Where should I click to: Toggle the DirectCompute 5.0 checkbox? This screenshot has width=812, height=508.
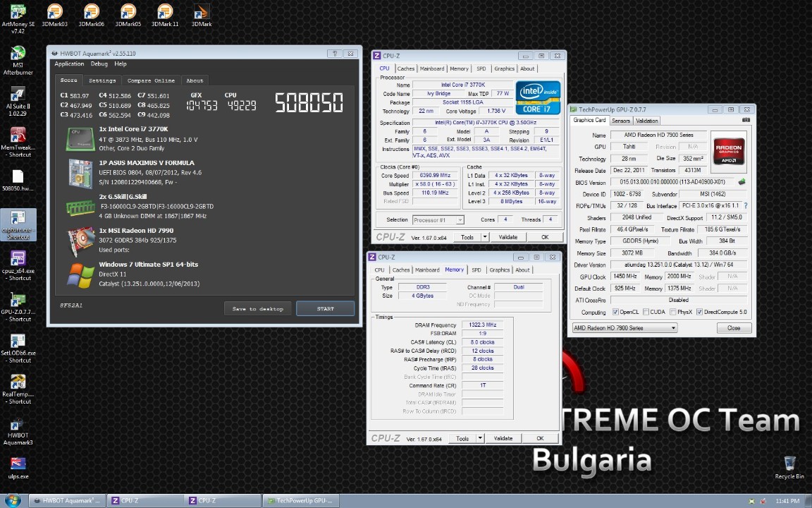(699, 312)
